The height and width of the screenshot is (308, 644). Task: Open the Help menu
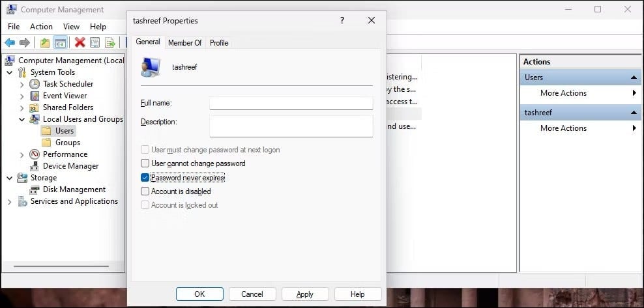click(98, 27)
